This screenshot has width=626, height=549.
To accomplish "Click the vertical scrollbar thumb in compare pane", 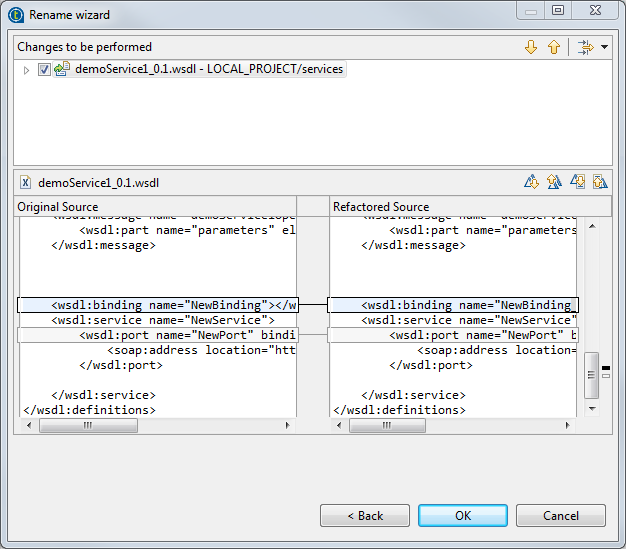I will (591, 375).
